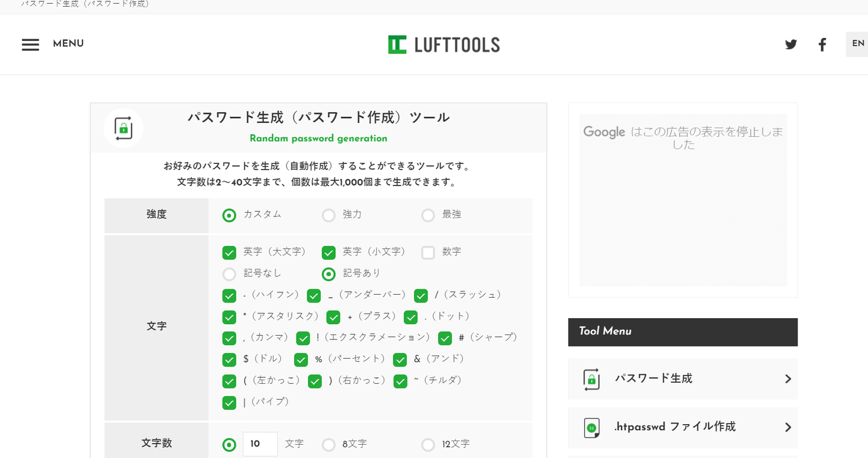This screenshot has height=458, width=868.
Task: Select the 最強 strength radio button
Action: coord(428,215)
